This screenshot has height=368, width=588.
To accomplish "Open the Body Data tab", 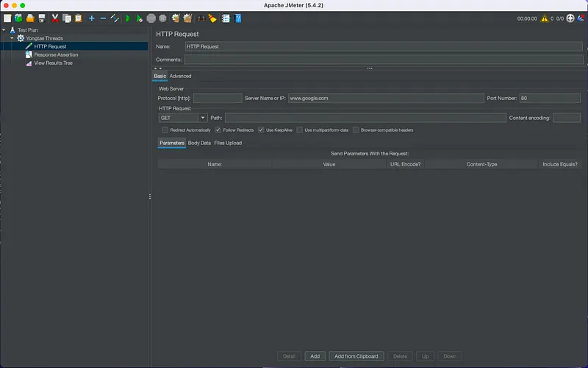I will click(199, 143).
